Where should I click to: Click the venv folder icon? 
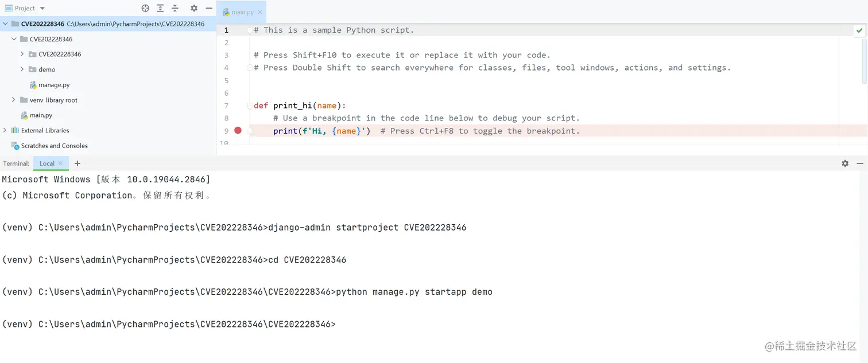point(24,100)
